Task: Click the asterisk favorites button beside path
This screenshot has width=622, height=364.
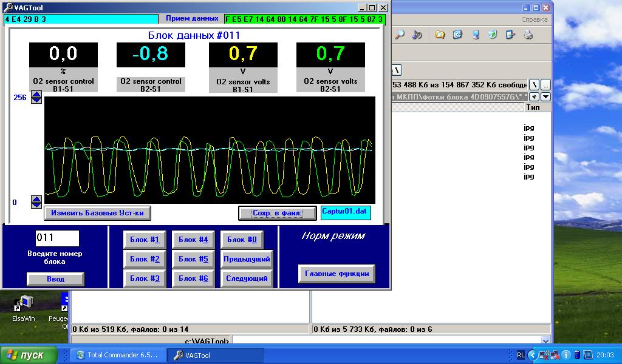Action: click(534, 96)
